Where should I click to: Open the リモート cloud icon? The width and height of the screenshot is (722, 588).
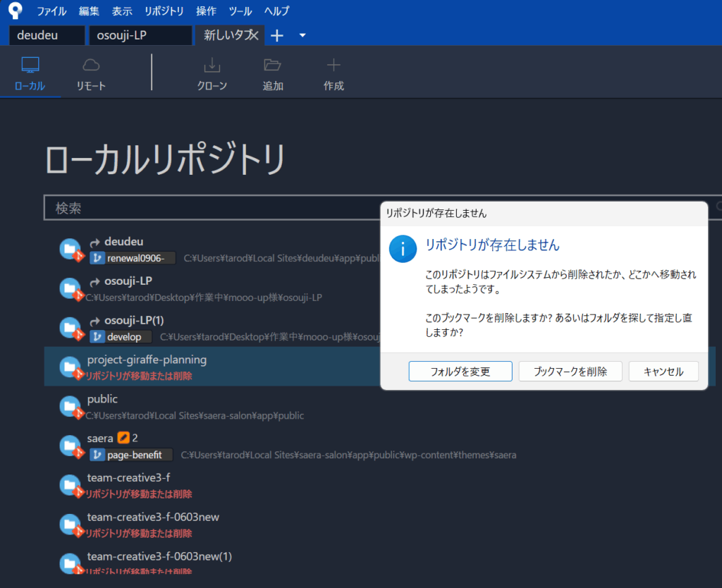[x=91, y=66]
